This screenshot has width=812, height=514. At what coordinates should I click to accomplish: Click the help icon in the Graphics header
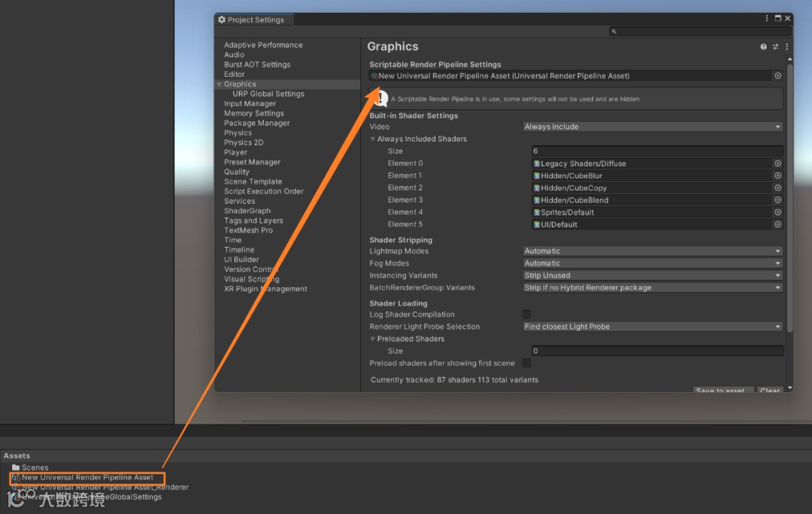click(763, 47)
